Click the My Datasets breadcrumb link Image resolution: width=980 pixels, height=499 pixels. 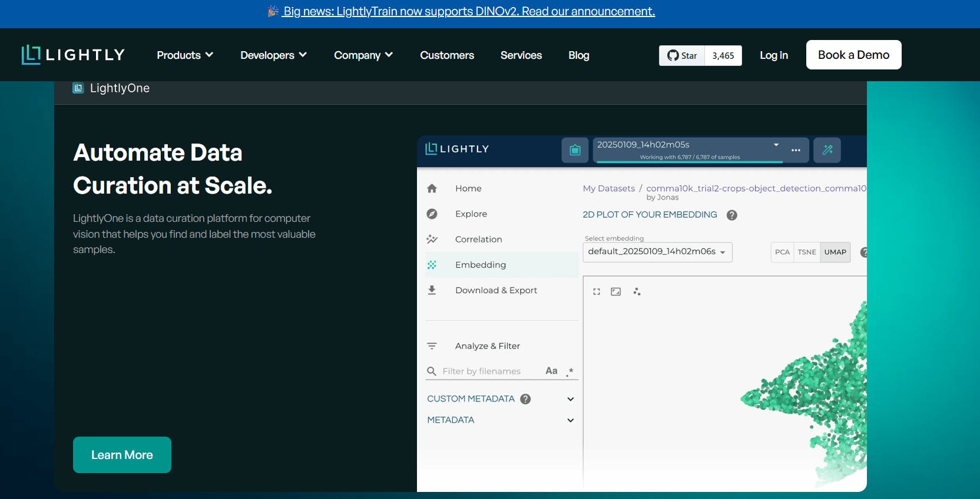tap(609, 188)
